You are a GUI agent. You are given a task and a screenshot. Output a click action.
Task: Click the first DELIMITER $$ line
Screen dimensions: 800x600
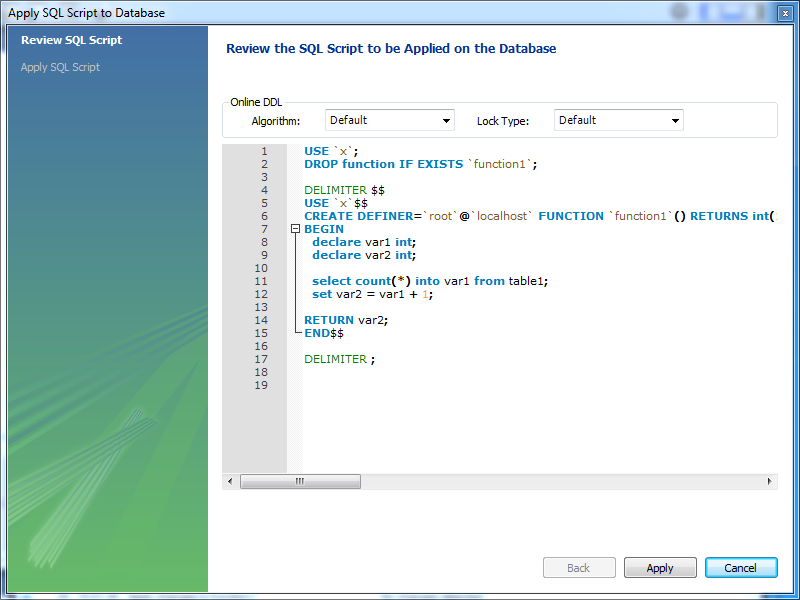344,190
